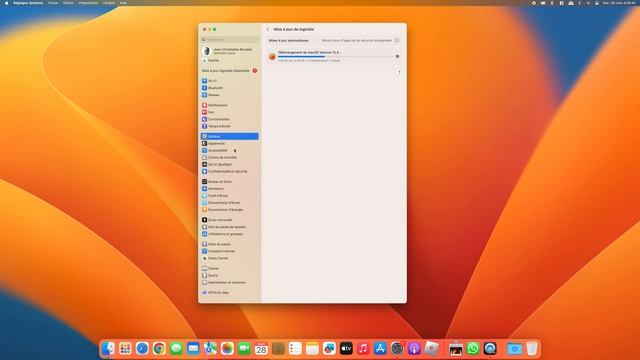
Task: Open the Édition menu
Action: [x=68, y=3]
